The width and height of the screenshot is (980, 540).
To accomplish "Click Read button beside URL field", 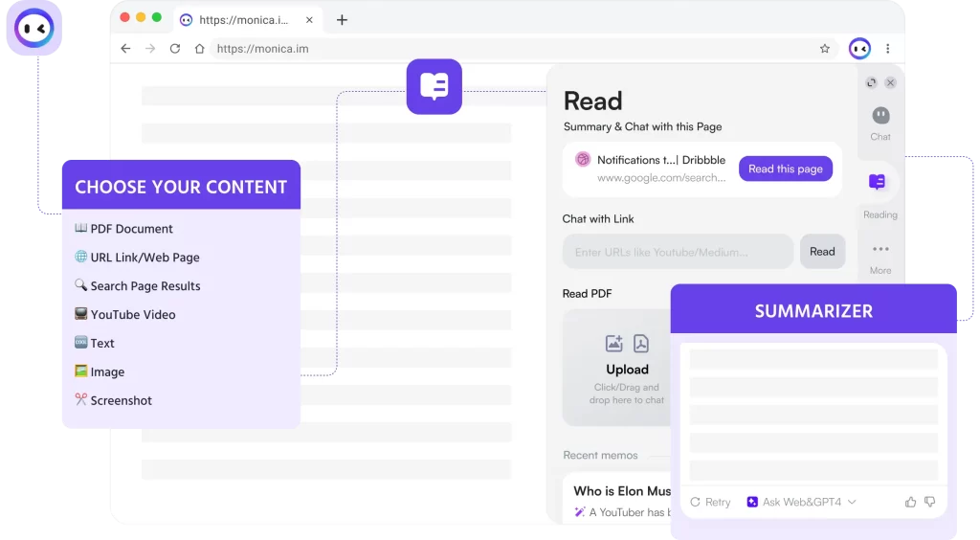I will pos(822,252).
